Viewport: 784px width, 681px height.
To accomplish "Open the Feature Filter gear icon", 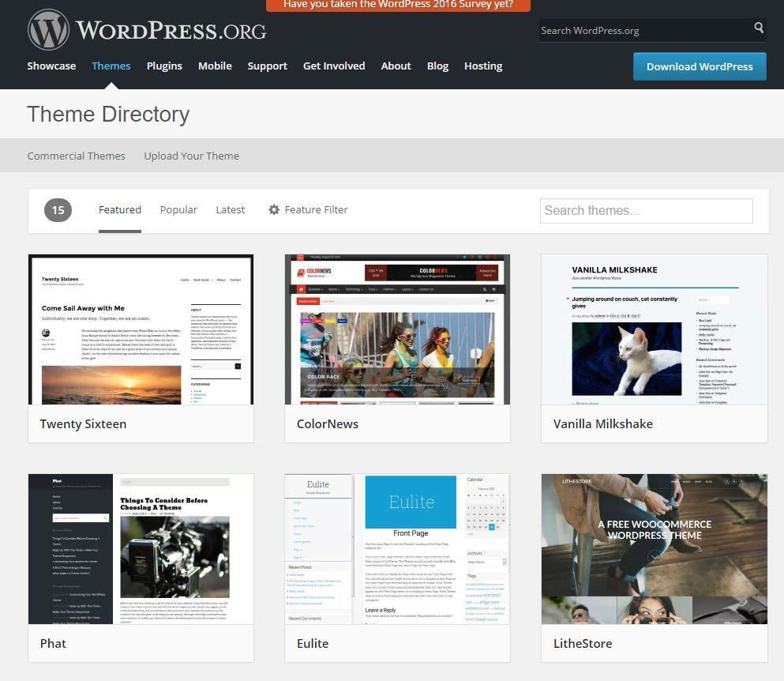I will [x=274, y=209].
